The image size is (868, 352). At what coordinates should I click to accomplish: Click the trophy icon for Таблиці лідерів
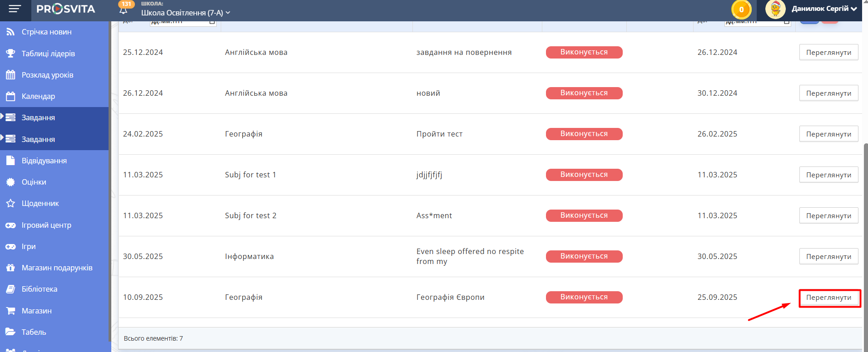point(10,54)
